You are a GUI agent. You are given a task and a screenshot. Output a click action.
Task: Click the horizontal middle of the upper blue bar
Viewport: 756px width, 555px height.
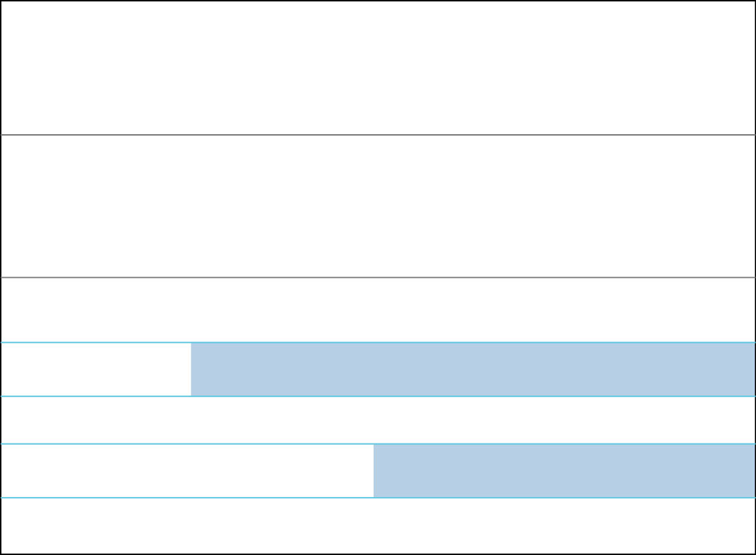472,369
